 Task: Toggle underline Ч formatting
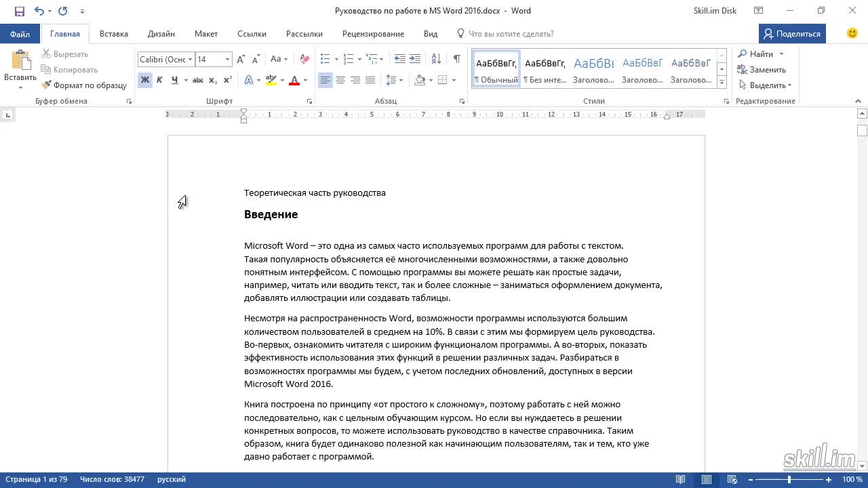(x=174, y=80)
